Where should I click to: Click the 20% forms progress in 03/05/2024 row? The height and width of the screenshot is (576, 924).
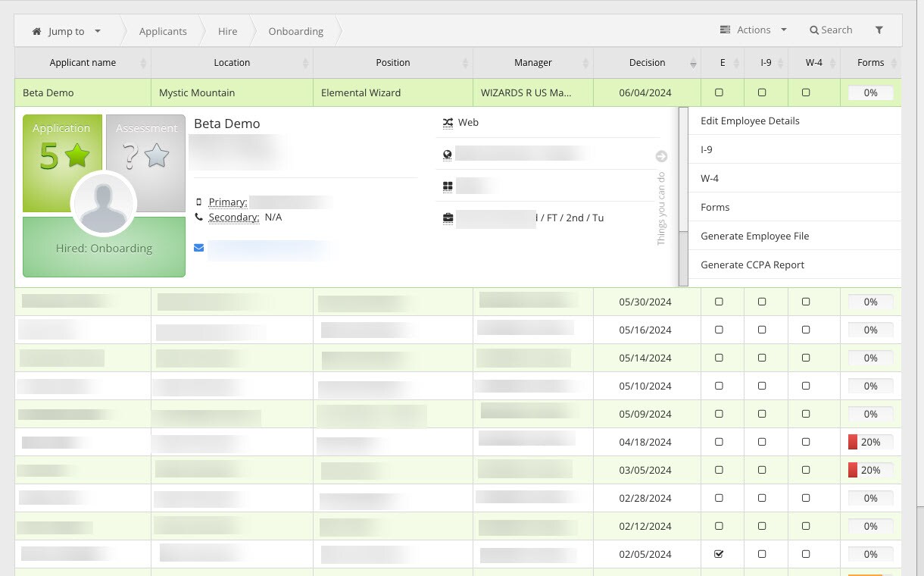tap(870, 470)
